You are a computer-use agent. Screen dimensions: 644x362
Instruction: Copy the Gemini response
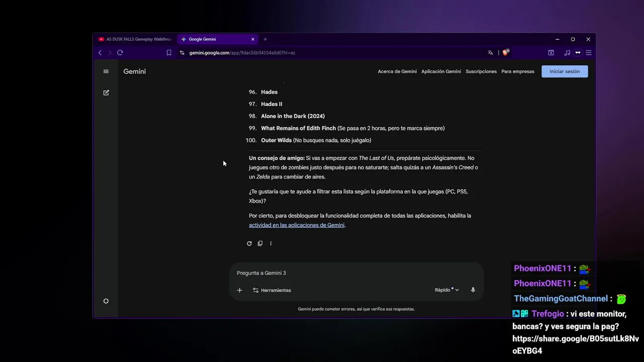pos(260,243)
